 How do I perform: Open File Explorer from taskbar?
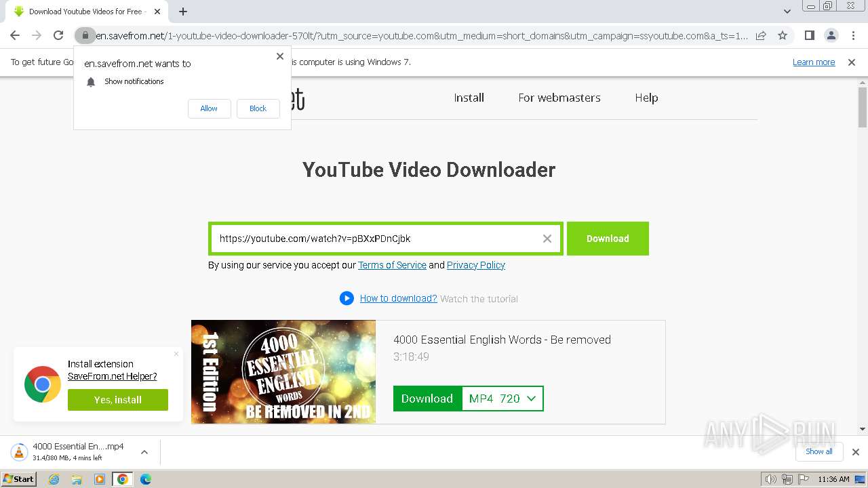pyautogui.click(x=77, y=479)
